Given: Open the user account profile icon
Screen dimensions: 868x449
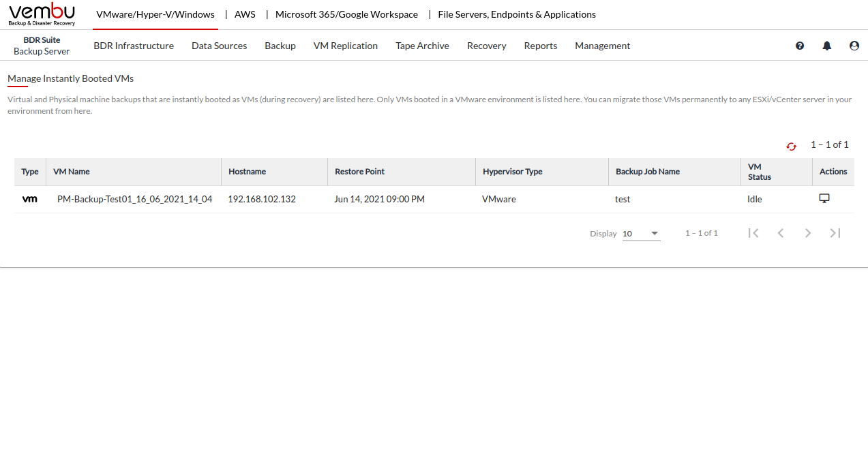Looking at the screenshot, I should point(854,46).
